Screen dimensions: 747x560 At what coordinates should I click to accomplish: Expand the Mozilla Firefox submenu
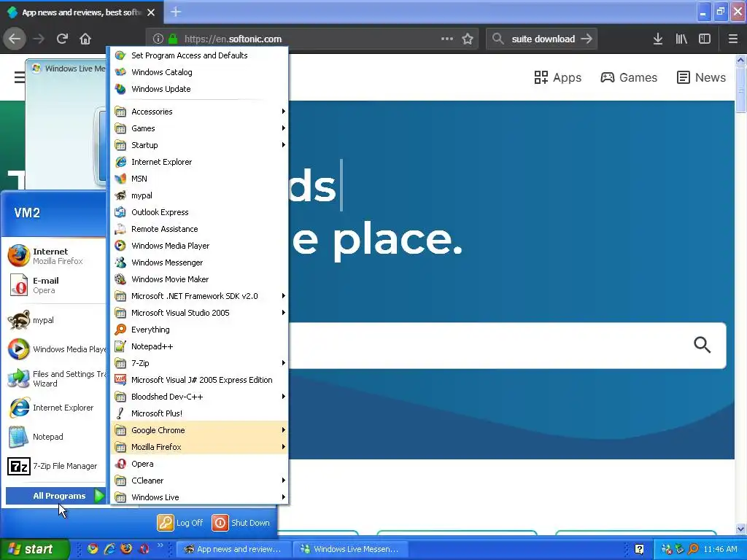[x=199, y=447]
